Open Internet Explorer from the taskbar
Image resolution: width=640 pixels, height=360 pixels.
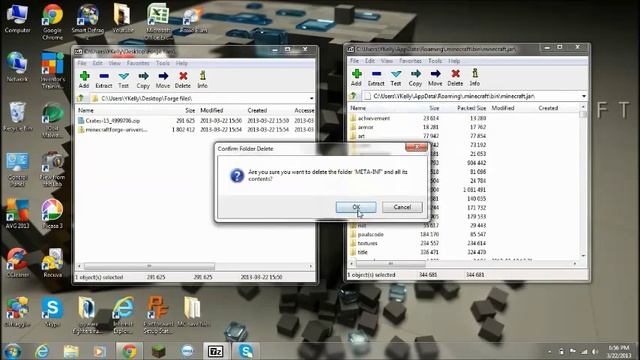click(42, 351)
